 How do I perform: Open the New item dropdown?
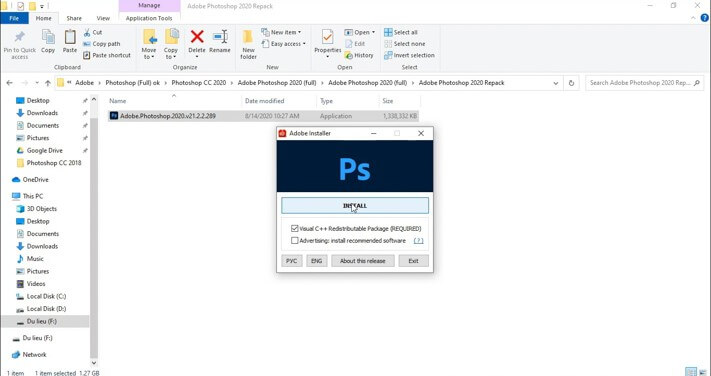[x=282, y=32]
